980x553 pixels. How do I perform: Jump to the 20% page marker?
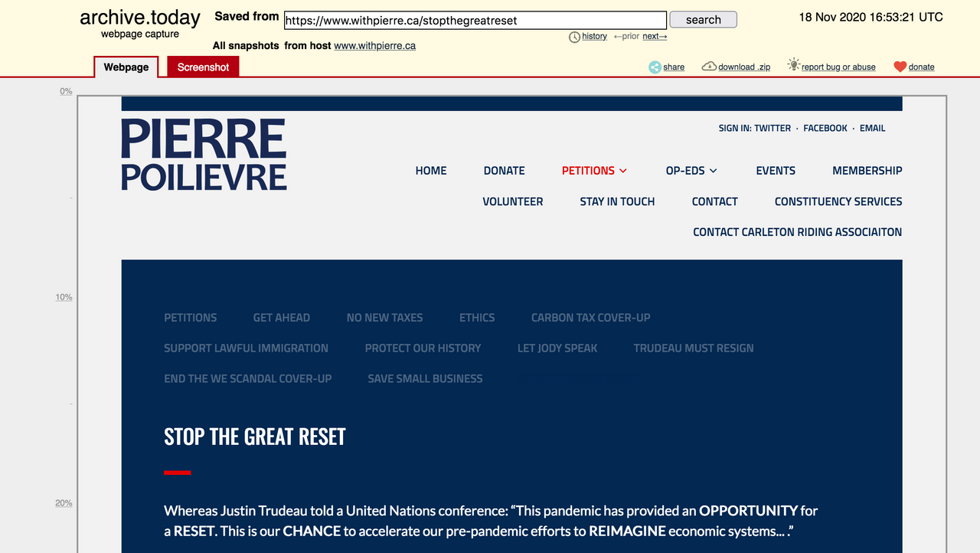coord(64,503)
